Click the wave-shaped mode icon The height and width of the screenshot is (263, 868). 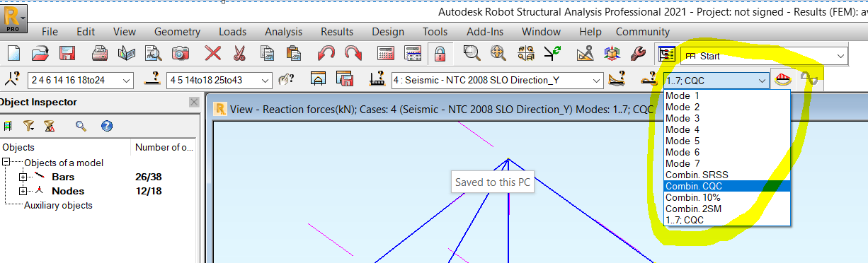click(808, 79)
